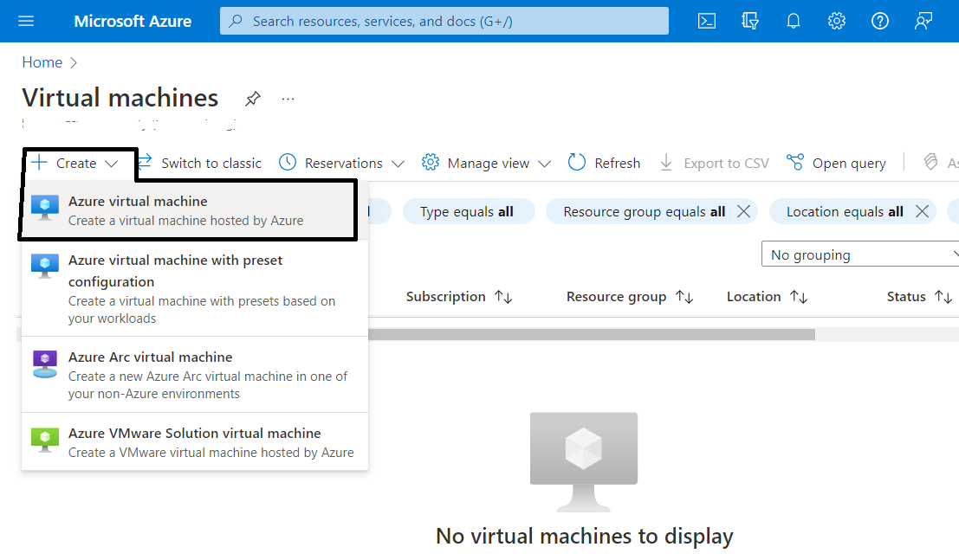Expand the Manage view dropdown chevron
Viewport: 959px width, 560px height.
coord(544,164)
